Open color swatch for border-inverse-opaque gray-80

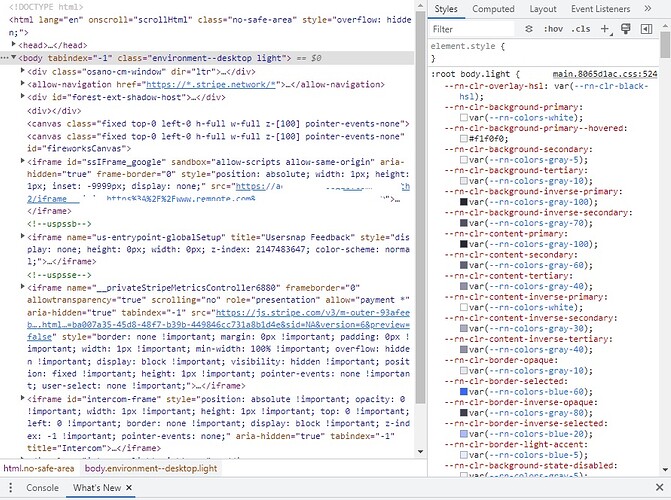[x=463, y=413]
